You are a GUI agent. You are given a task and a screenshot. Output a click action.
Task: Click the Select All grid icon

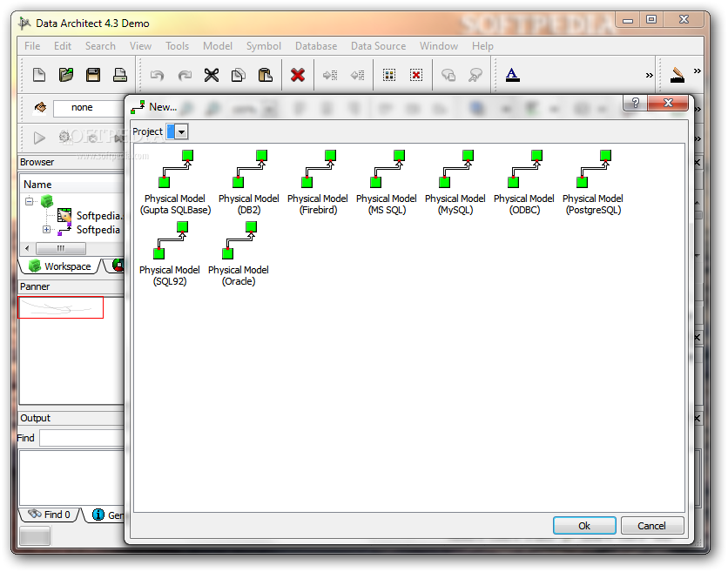389,75
